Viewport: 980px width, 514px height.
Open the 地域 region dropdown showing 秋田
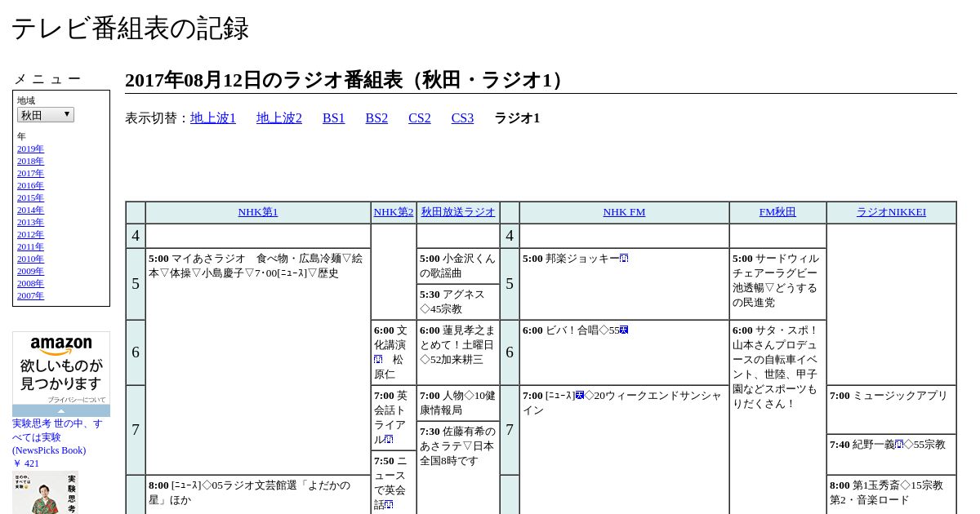pos(46,115)
